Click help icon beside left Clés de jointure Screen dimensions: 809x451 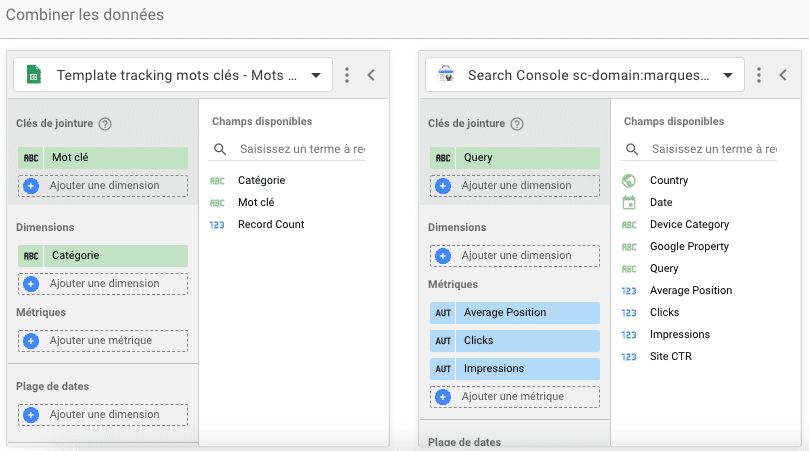(105, 124)
